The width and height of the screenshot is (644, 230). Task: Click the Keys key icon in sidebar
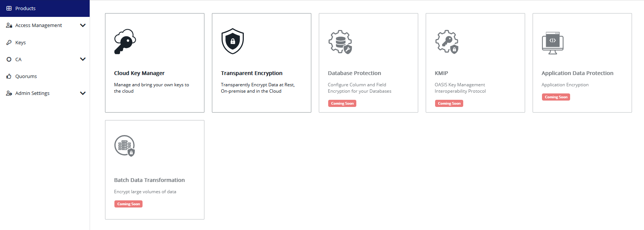[9, 42]
